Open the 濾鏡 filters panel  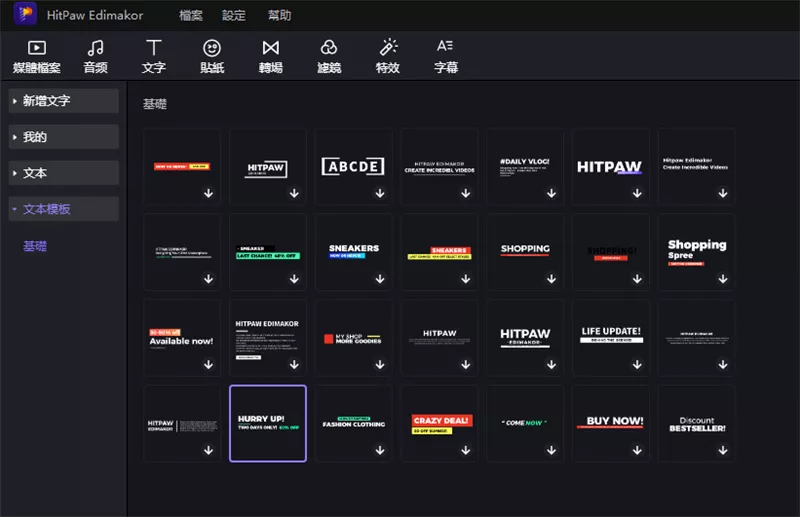click(x=329, y=57)
